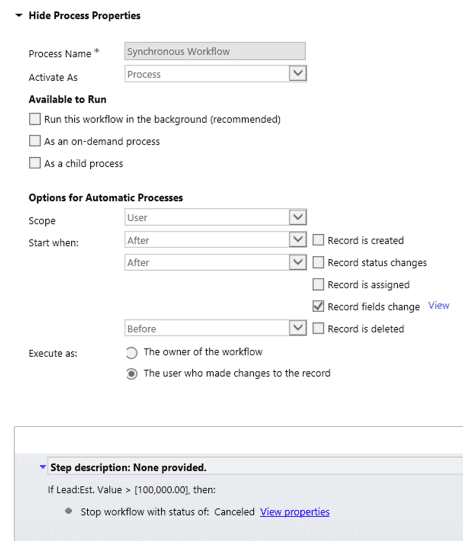Collapse the Step description arrow
The height and width of the screenshot is (541, 463).
pos(43,467)
